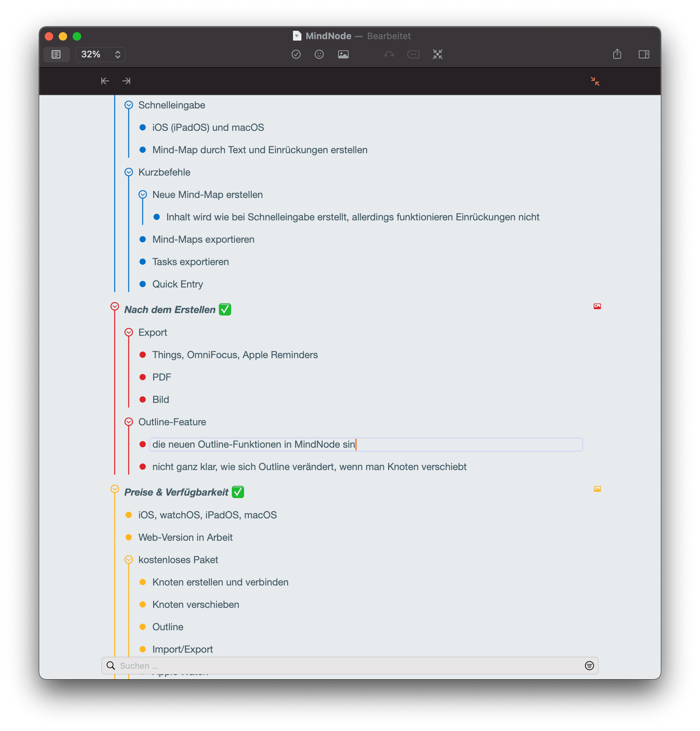Select 'Things, OmniFocus, Apple Reminders' row
700x731 pixels.
[x=235, y=355]
